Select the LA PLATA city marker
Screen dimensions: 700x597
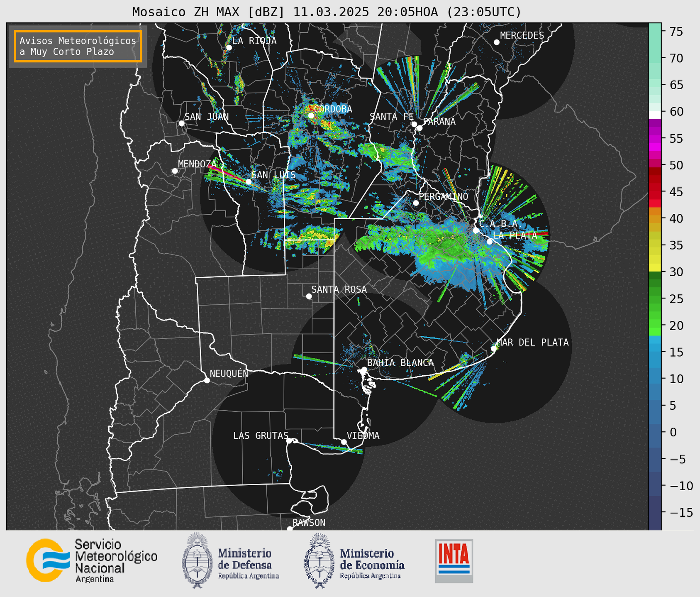pyautogui.click(x=490, y=242)
